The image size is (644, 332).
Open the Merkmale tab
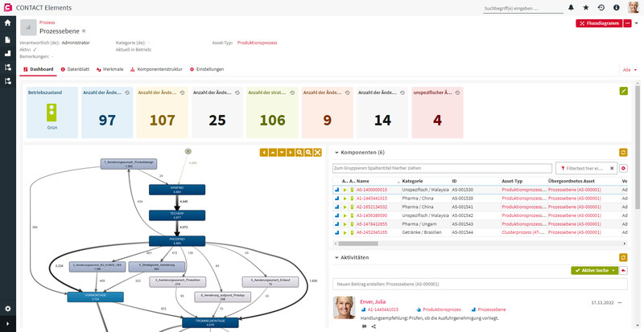tap(109, 69)
